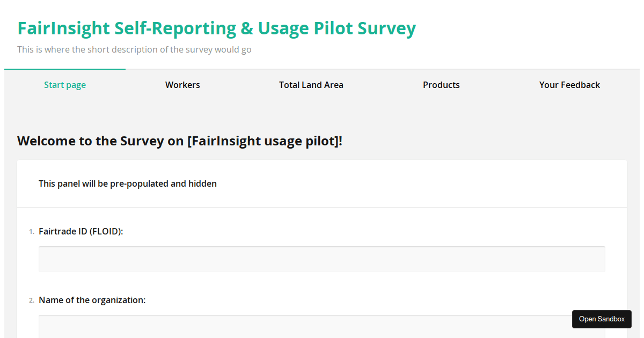Click the Open Sandbox button
The height and width of the screenshot is (338, 644).
point(602,319)
